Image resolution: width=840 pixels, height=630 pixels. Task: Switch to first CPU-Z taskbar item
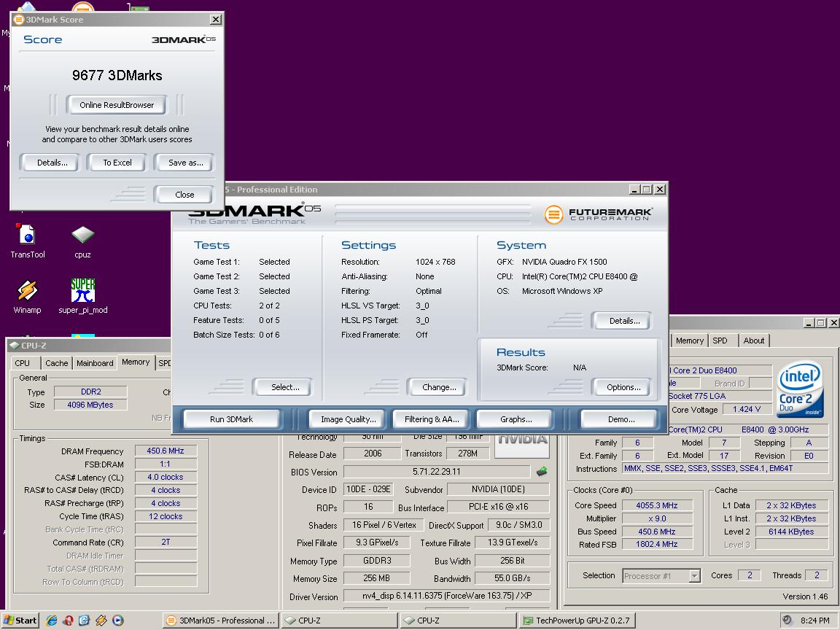tap(339, 621)
